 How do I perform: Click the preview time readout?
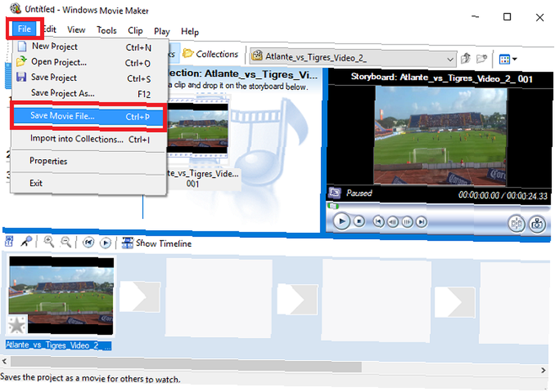click(503, 196)
